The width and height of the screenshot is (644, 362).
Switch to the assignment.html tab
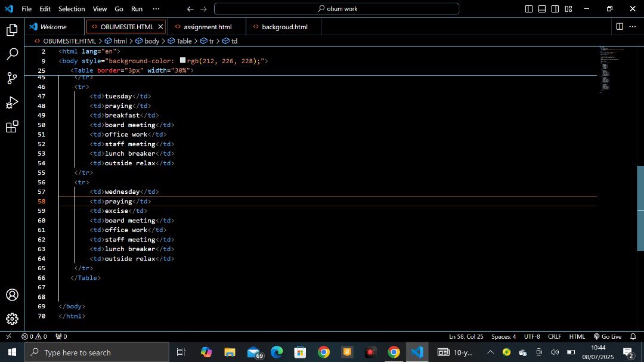207,27
